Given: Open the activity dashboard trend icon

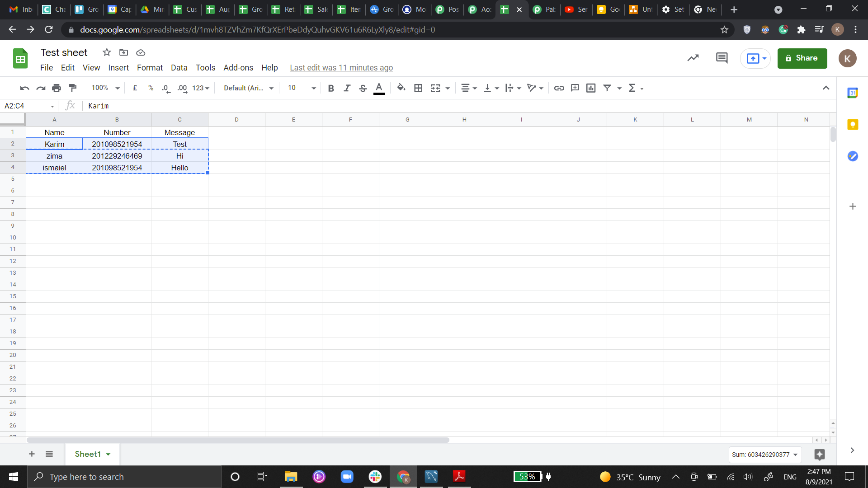Looking at the screenshot, I should pyautogui.click(x=693, y=58).
